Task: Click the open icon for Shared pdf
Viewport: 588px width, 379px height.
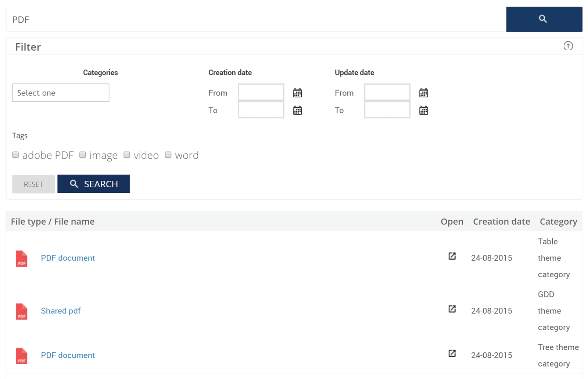Action: [x=452, y=309]
